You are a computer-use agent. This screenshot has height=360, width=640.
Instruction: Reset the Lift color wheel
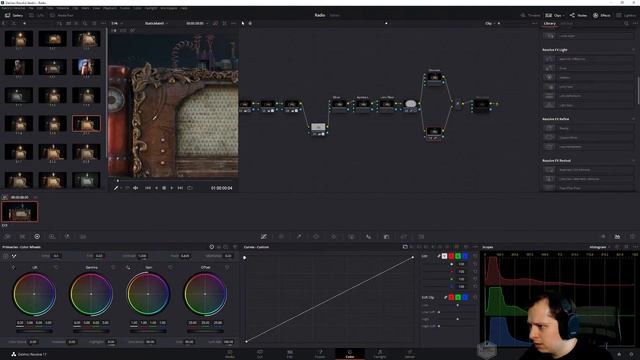pyautogui.click(x=56, y=267)
